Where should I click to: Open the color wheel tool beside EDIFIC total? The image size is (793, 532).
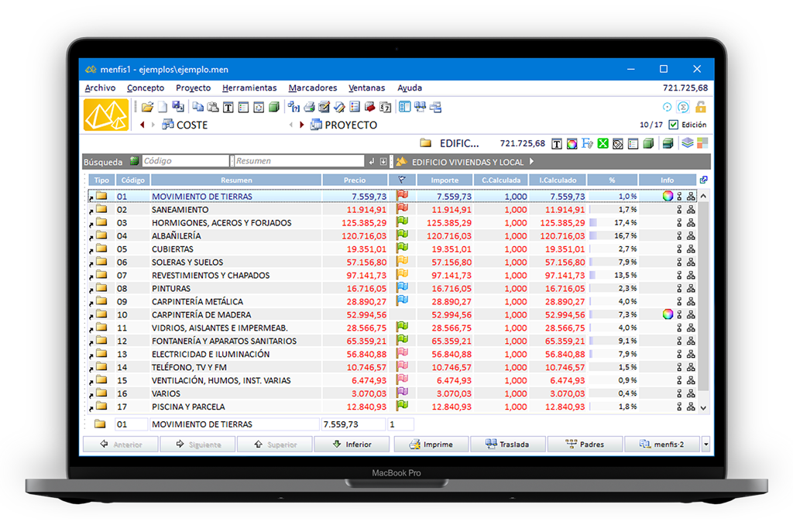pyautogui.click(x=572, y=144)
